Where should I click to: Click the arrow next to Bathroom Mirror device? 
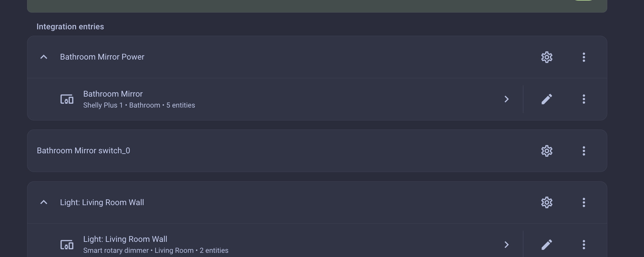(506, 99)
